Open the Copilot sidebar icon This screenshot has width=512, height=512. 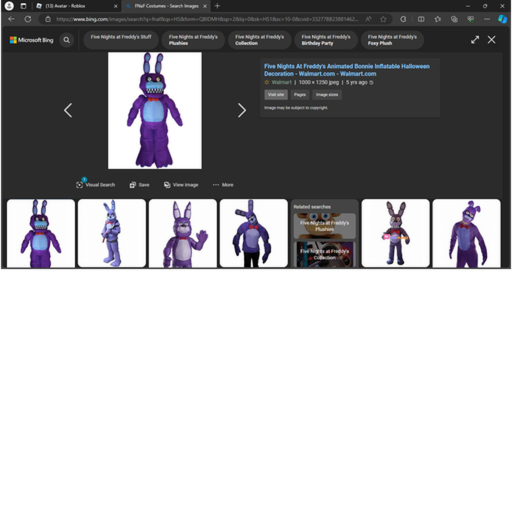502,19
